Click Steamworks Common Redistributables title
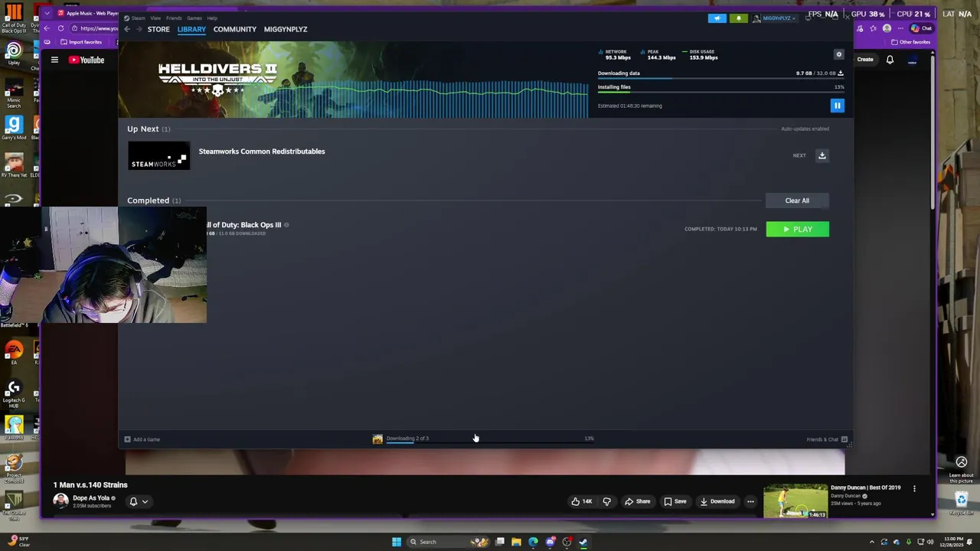Viewport: 980px width, 551px height. (x=262, y=152)
